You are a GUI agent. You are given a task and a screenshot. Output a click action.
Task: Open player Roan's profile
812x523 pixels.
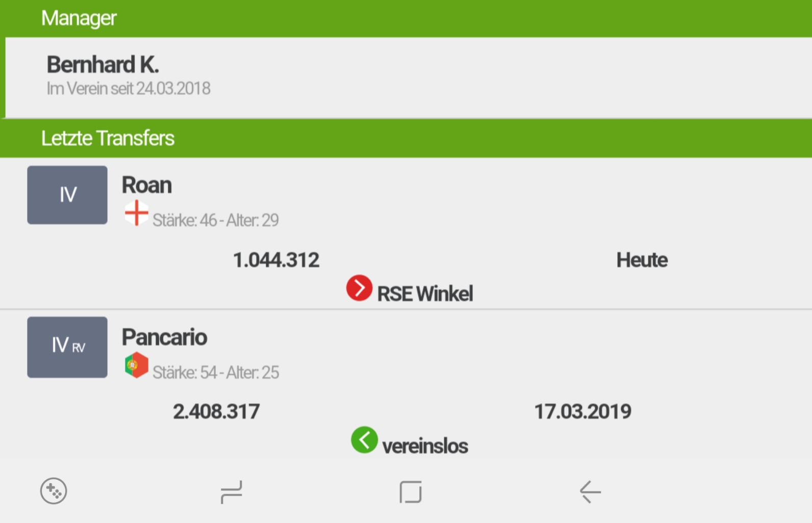coord(147,185)
